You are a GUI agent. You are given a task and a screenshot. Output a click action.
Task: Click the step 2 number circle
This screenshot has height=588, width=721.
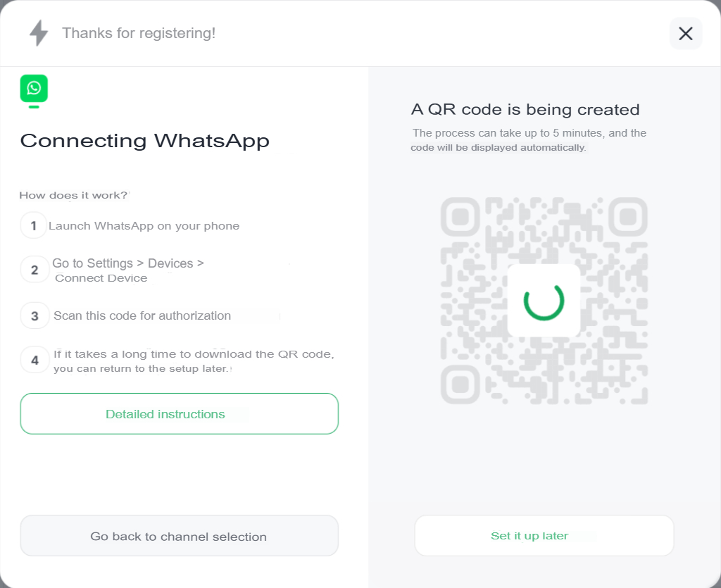coord(34,270)
